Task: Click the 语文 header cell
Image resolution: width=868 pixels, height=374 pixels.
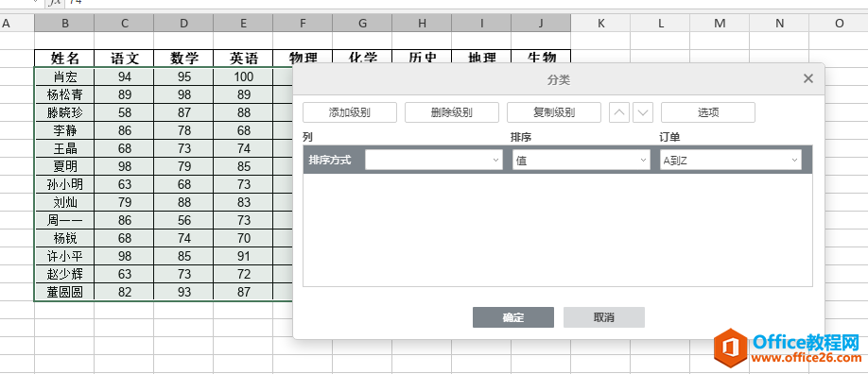Action: 125,59
